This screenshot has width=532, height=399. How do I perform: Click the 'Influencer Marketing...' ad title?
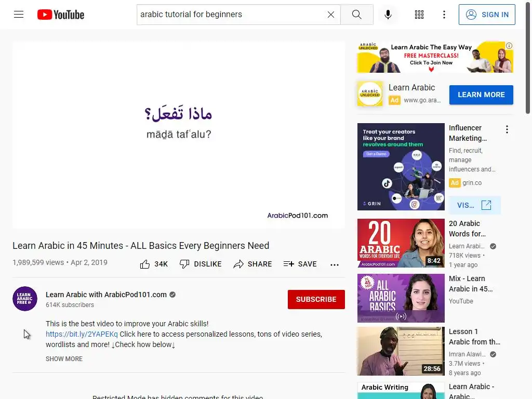coord(468,133)
